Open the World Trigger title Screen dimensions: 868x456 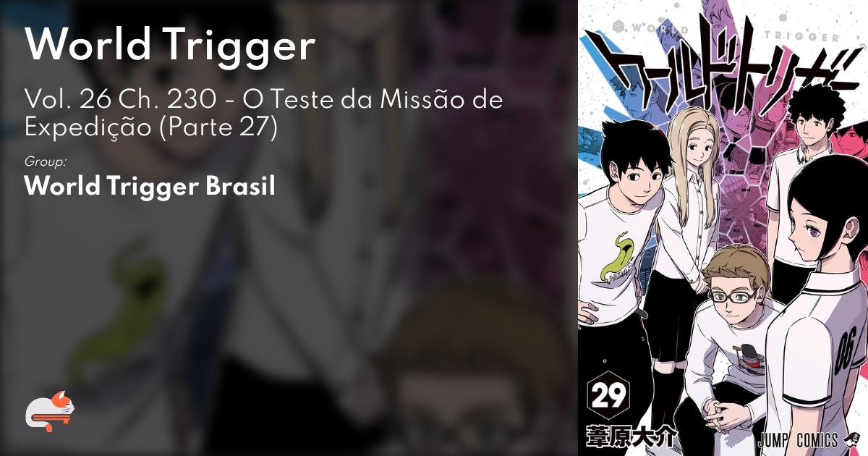pos(171,45)
